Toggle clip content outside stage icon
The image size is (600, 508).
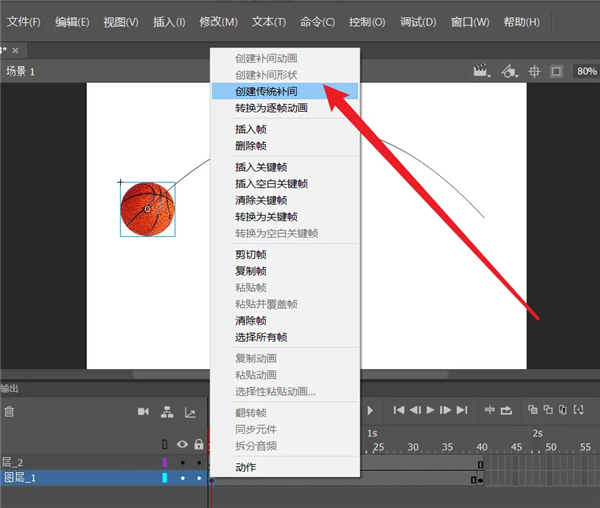pos(556,71)
